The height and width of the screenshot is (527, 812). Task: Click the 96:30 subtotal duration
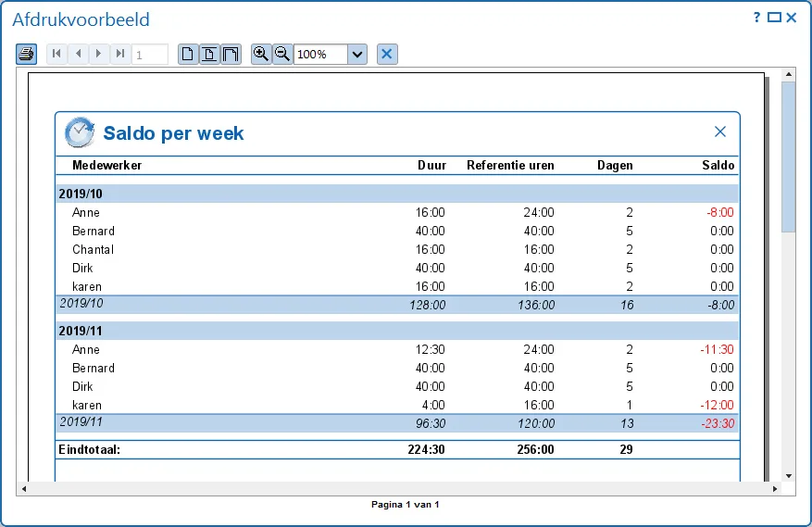click(431, 423)
